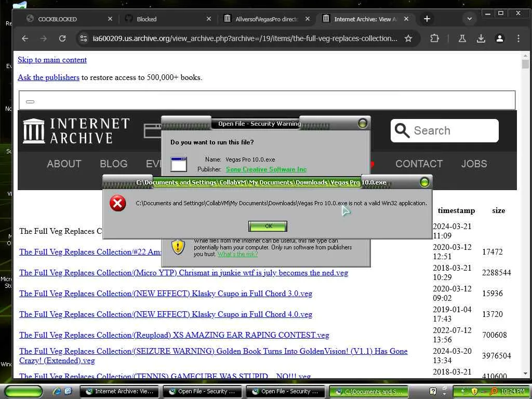Open a new tab with the plus button
532x399 pixels.
point(427,19)
